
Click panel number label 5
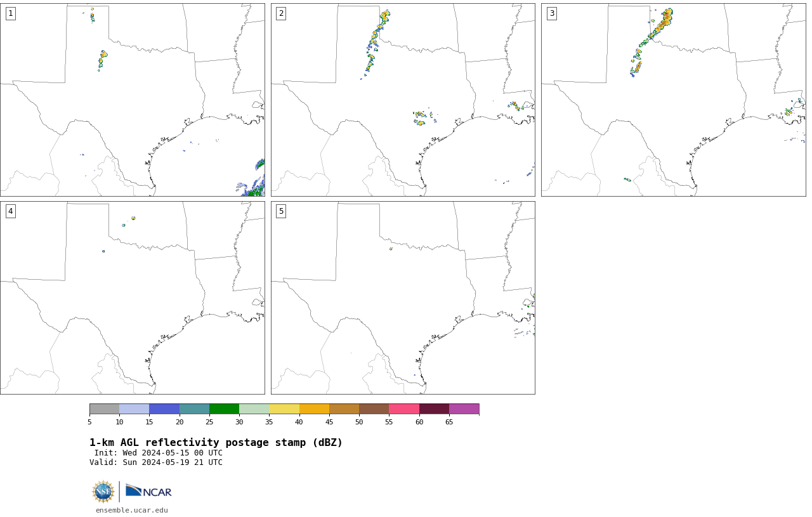pyautogui.click(x=281, y=211)
